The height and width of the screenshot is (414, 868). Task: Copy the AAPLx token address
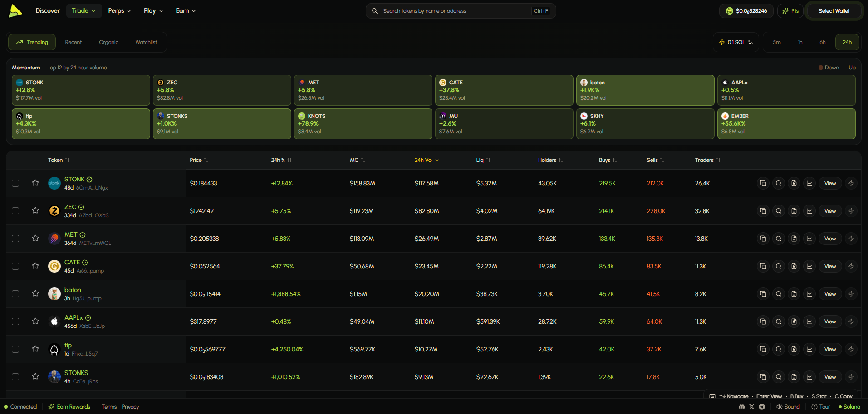tap(763, 321)
